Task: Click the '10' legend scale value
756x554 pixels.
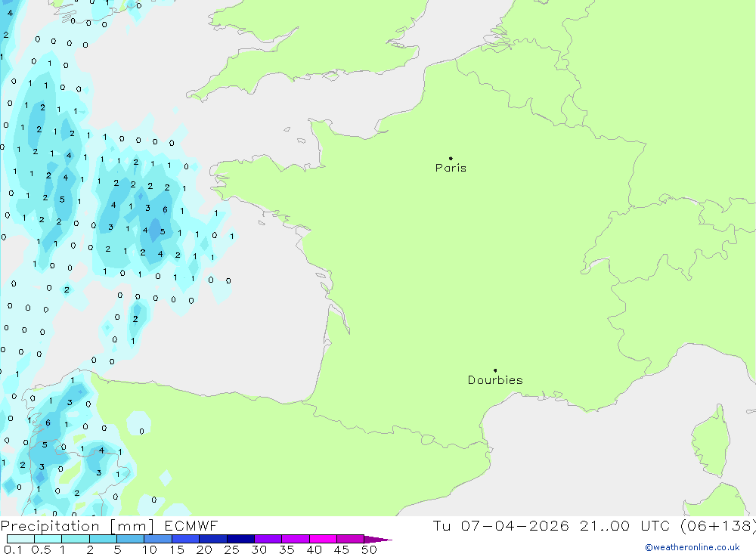Action: click(150, 549)
